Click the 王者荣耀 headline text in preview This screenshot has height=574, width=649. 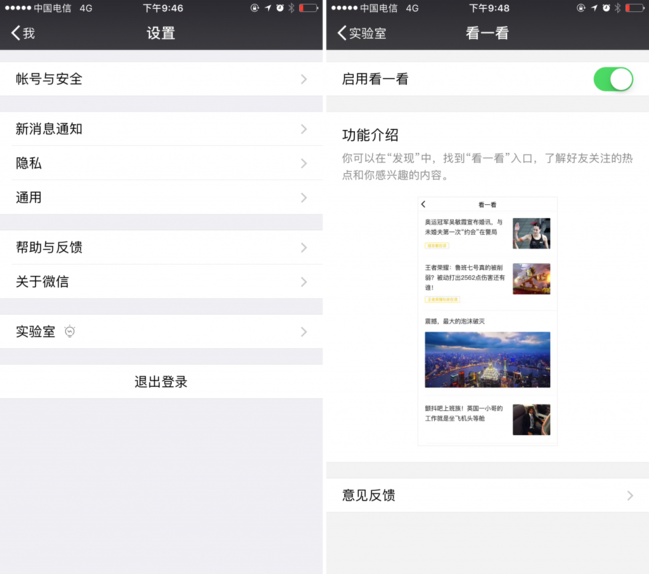pos(465,277)
